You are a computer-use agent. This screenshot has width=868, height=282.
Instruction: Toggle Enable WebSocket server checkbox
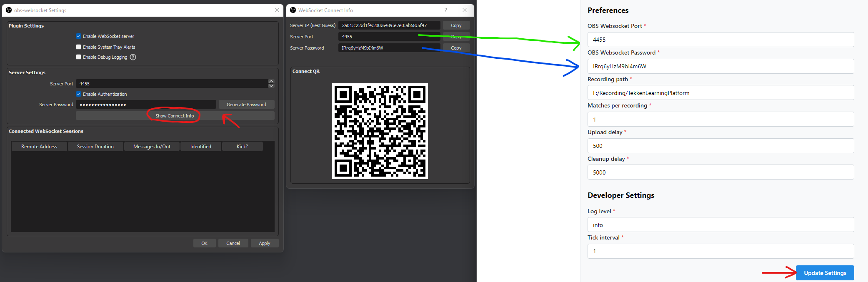point(78,36)
